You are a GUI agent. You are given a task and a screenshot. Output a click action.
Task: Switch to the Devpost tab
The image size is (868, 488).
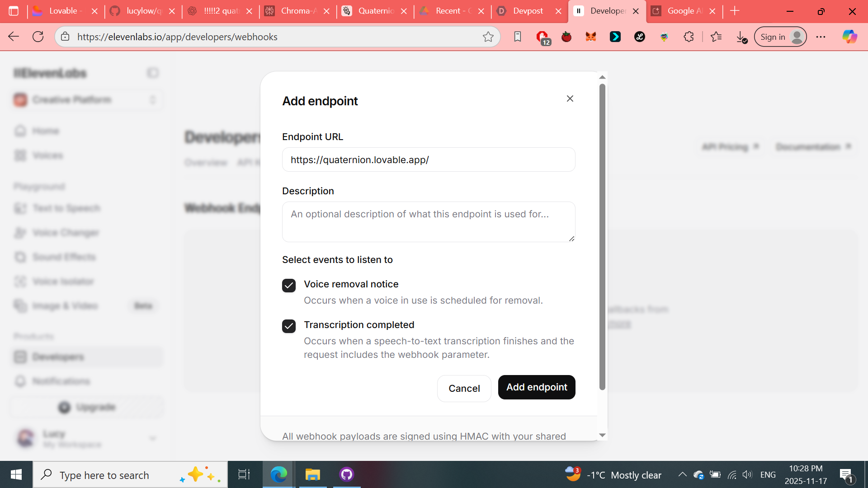528,11
